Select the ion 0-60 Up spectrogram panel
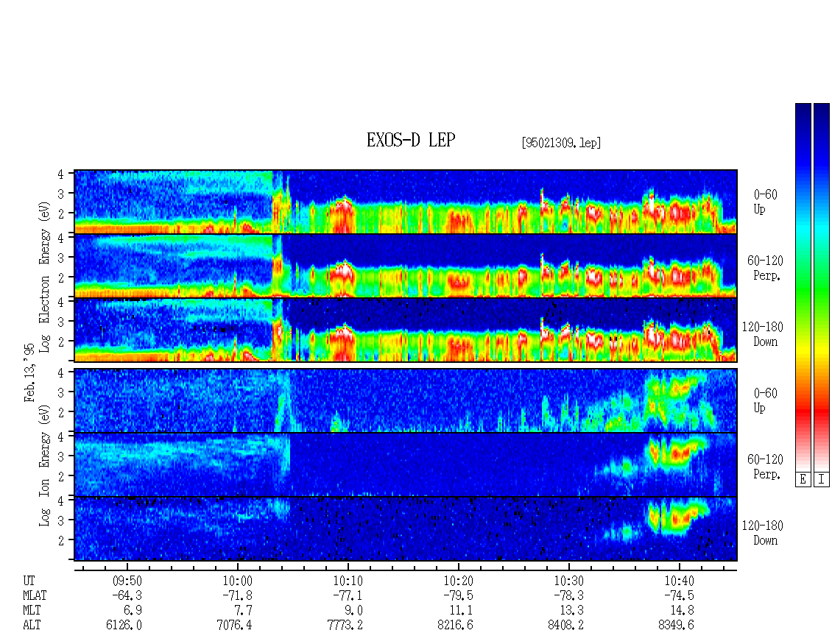The height and width of the screenshot is (644, 832). click(x=406, y=400)
